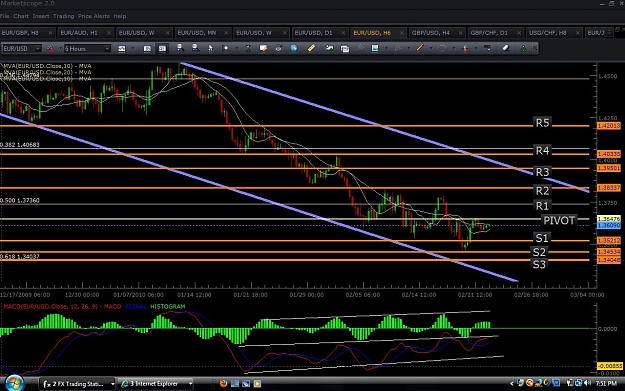Open the Chart menu
The width and height of the screenshot is (625, 391).
[21, 16]
